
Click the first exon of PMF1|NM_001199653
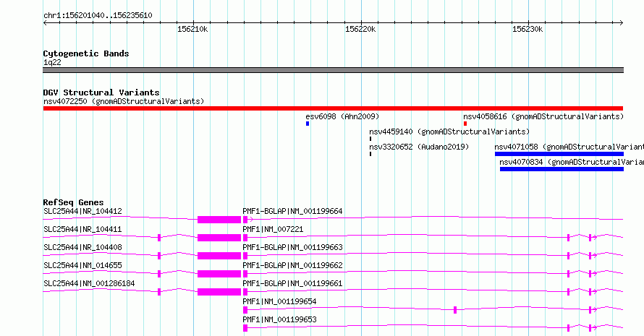[245, 328]
